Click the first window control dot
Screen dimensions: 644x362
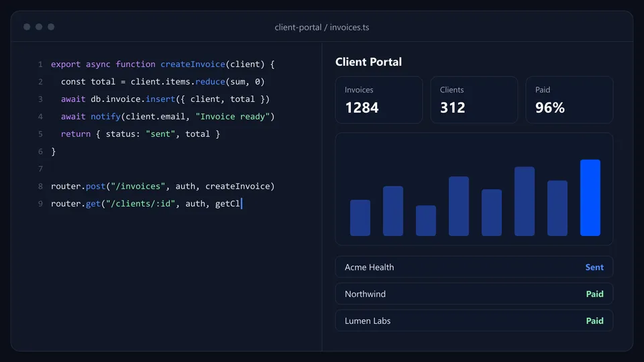tap(27, 27)
